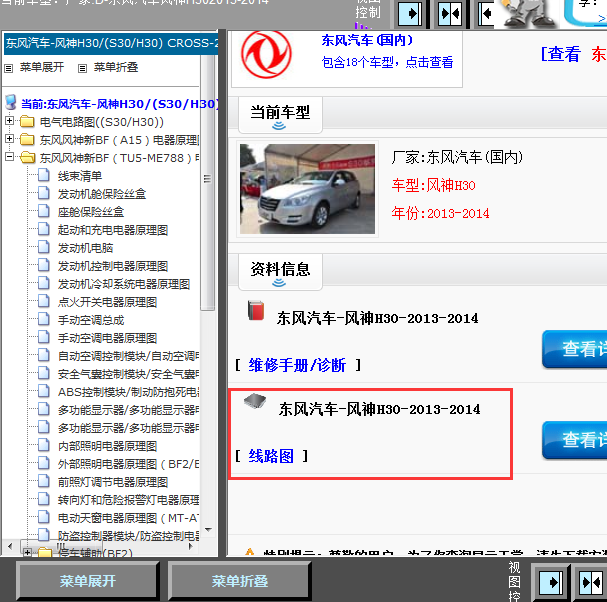
Task: Click the 菜单折叠 list icon at top
Action: [82, 69]
